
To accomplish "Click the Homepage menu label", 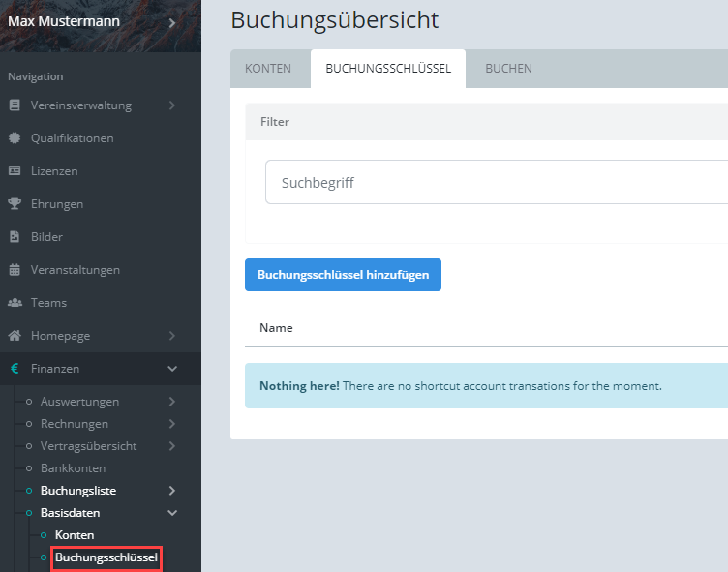I will [x=60, y=336].
